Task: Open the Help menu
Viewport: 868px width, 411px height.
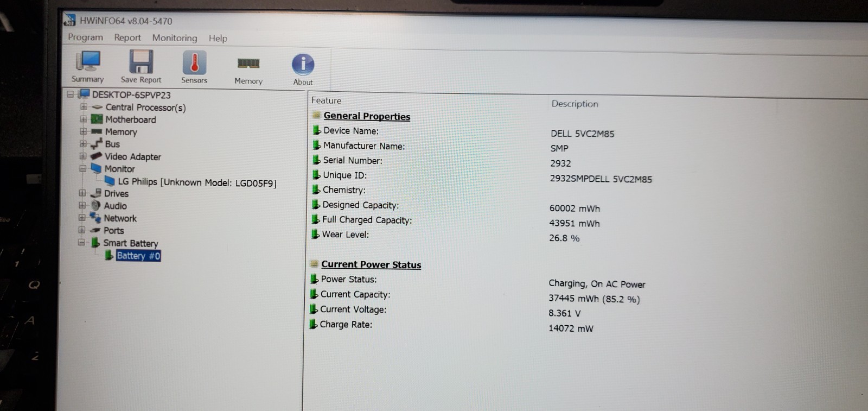Action: point(218,38)
